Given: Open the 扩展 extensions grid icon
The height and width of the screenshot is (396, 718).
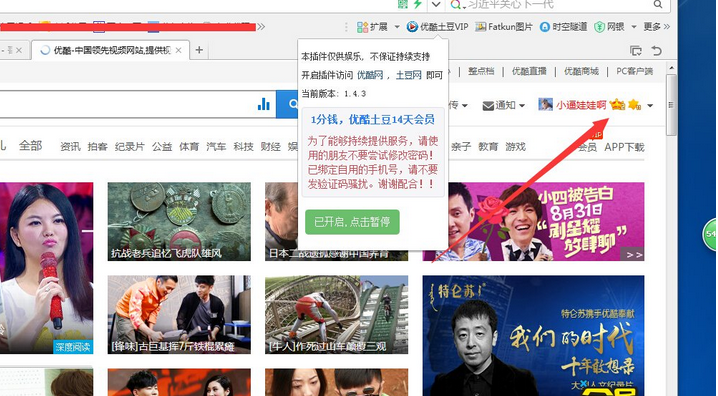Looking at the screenshot, I should [x=362, y=27].
